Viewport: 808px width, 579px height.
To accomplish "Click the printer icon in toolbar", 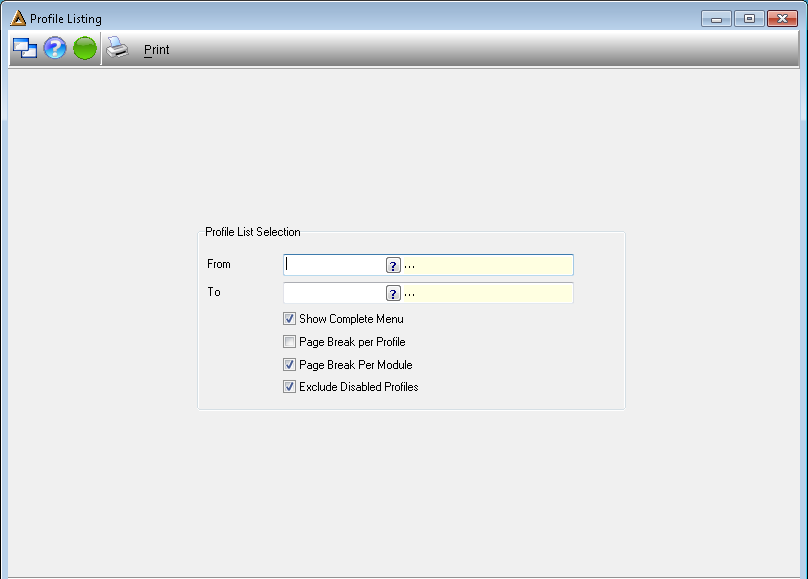I will [x=117, y=48].
